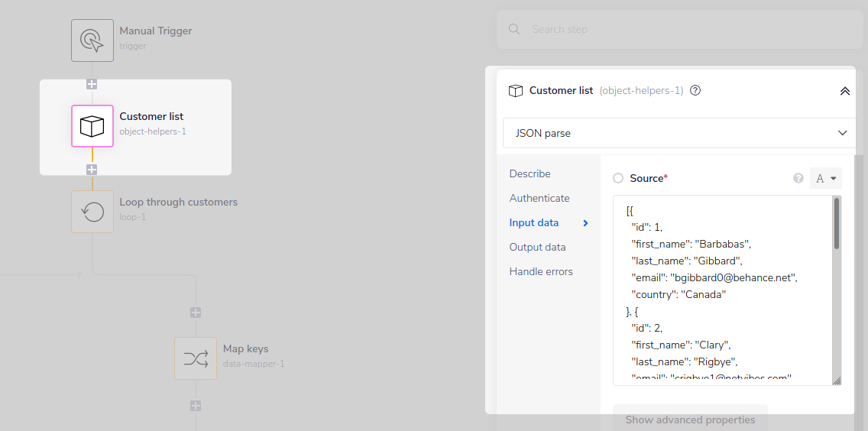This screenshot has height=431, width=868.
Task: Open the Authenticate tab
Action: pyautogui.click(x=539, y=198)
